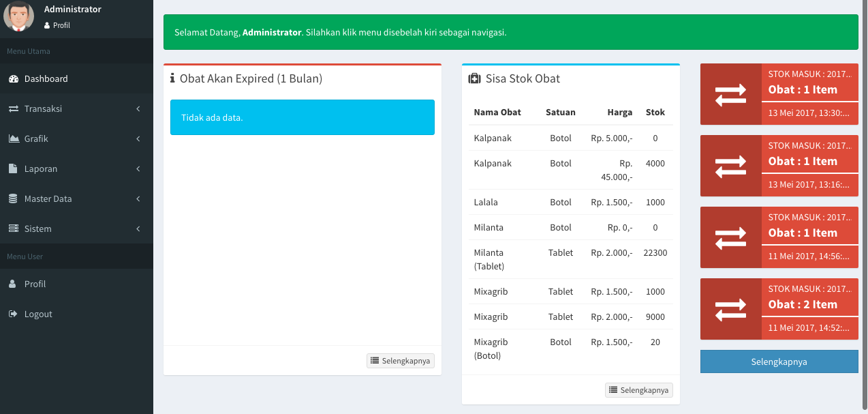868x414 pixels.
Task: Click the Master Data database icon
Action: pyautogui.click(x=13, y=199)
